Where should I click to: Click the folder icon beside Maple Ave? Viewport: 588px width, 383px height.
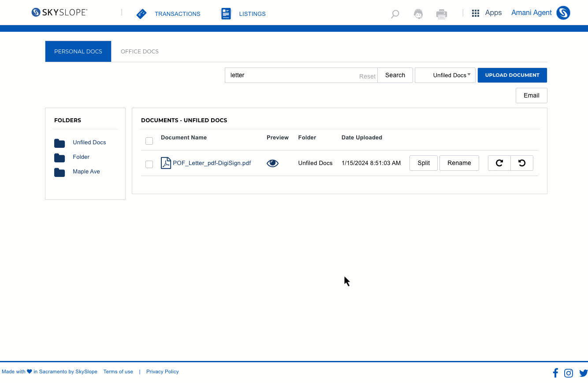pos(60,172)
